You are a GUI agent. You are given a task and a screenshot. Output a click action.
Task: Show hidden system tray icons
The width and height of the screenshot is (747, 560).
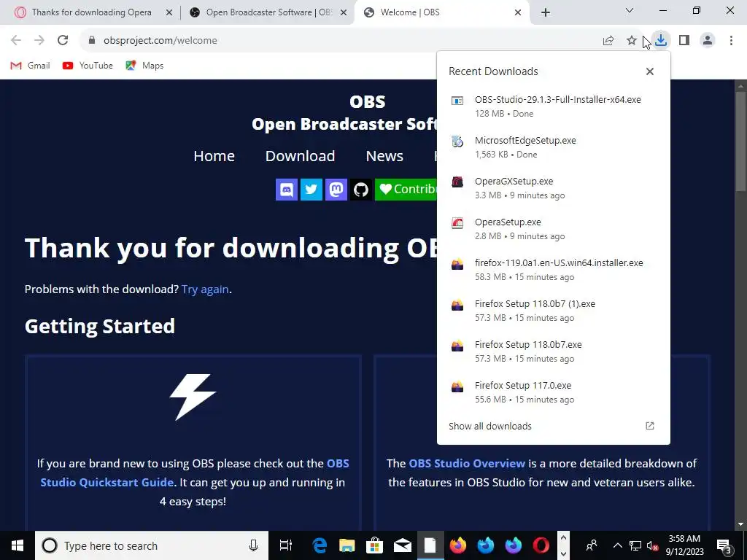pyautogui.click(x=617, y=545)
